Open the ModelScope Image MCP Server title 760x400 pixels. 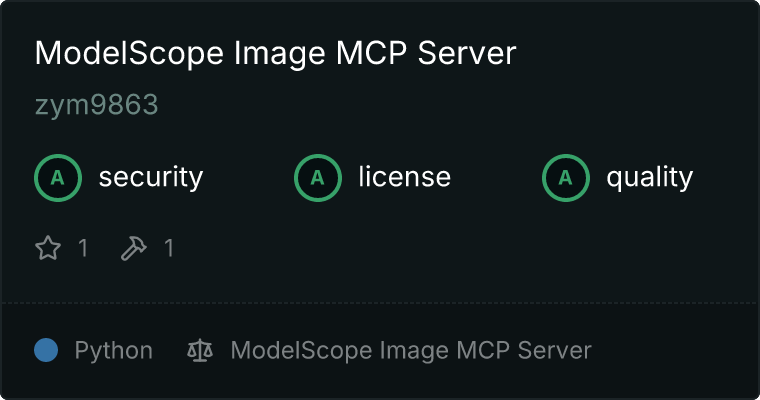[x=275, y=53]
